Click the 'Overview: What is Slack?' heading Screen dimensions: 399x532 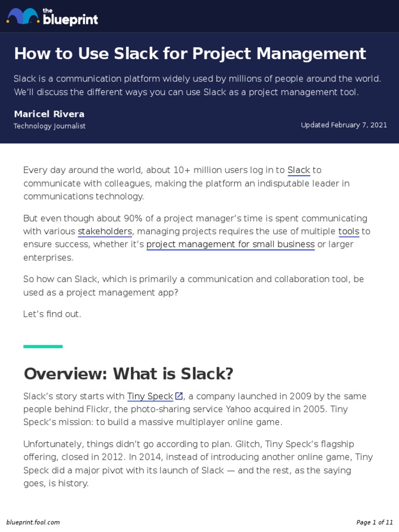[128, 373]
